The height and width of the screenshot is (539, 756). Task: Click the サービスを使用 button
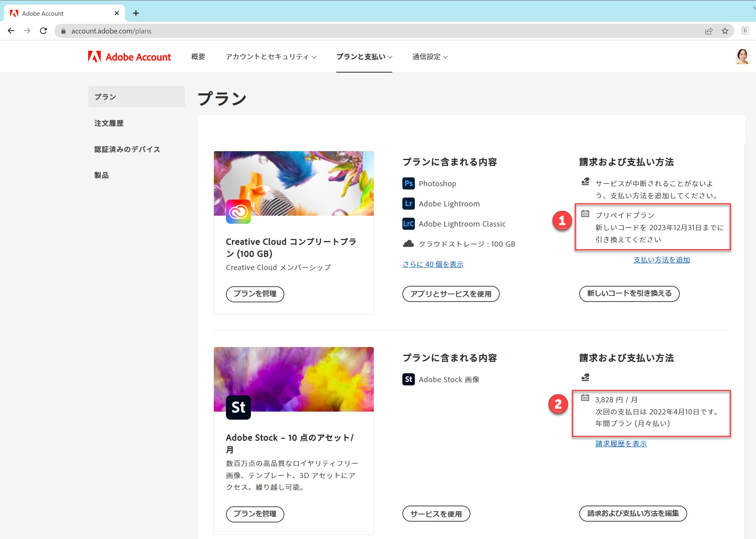tap(436, 514)
